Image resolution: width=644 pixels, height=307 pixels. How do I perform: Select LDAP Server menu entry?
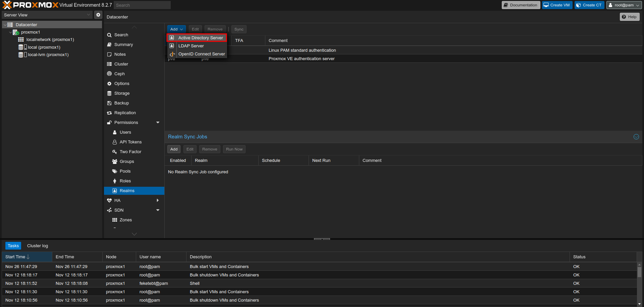click(x=197, y=46)
